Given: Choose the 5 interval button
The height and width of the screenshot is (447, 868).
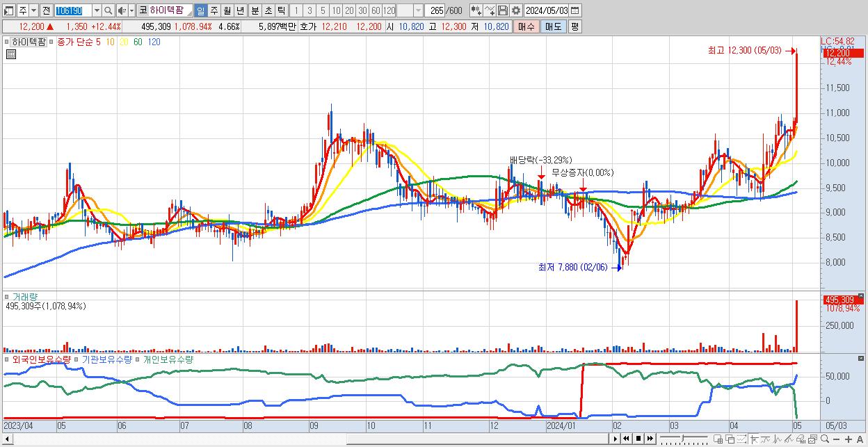Looking at the screenshot, I should (323, 10).
